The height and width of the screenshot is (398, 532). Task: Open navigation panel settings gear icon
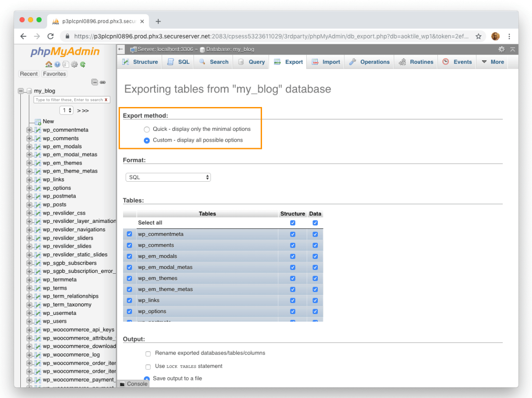tap(74, 65)
